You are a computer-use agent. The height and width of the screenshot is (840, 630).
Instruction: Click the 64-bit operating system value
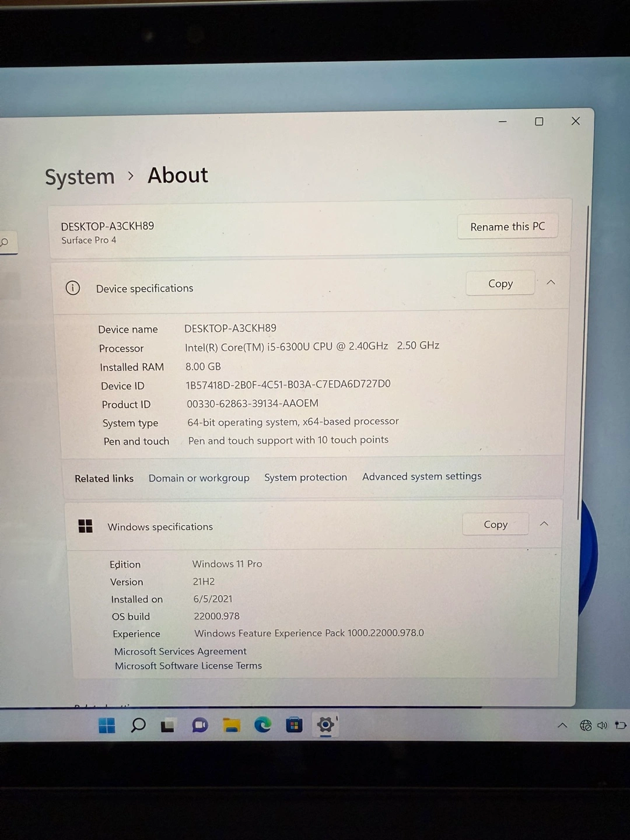[x=293, y=421]
